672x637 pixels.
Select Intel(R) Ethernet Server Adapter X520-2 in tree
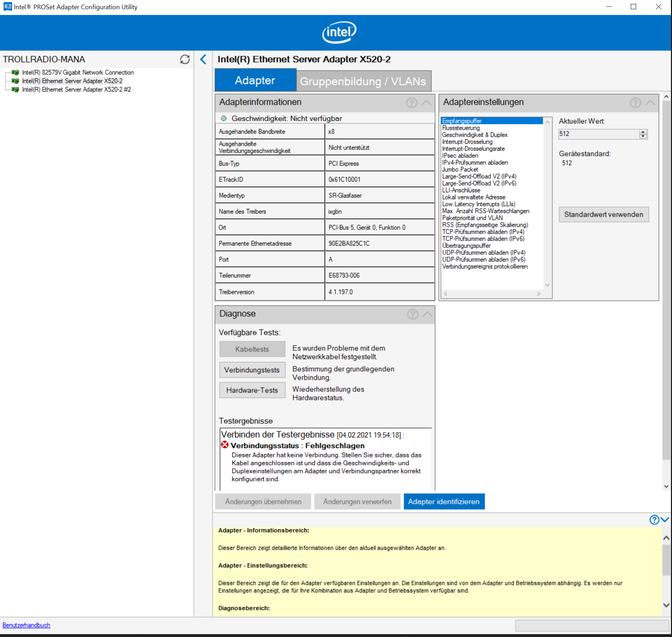(x=72, y=81)
